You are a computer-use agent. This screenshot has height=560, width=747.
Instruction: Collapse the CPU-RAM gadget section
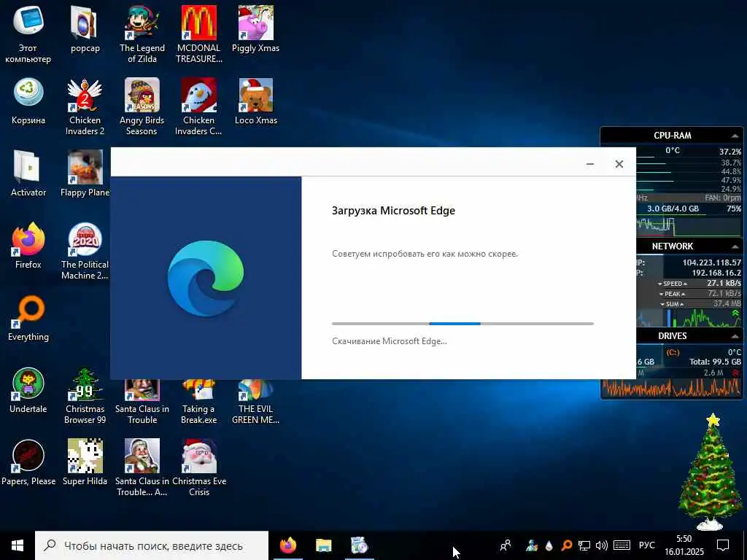735,136
